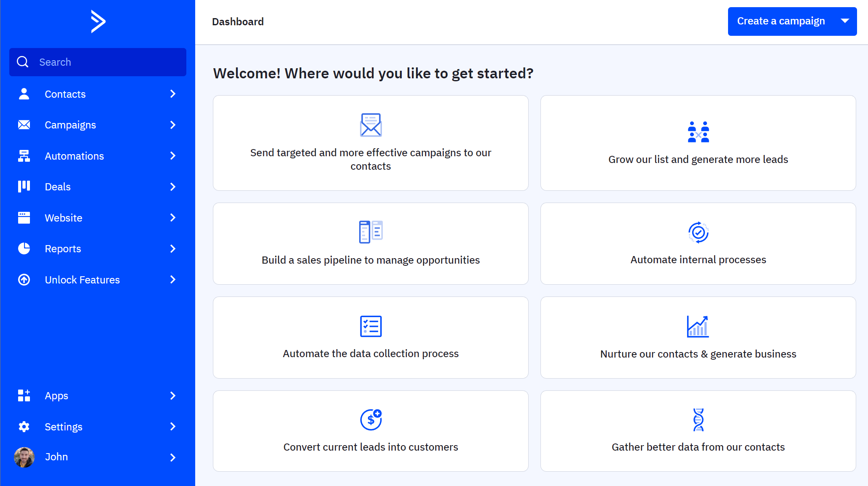This screenshot has height=486, width=868.
Task: Click the Unlock Features menu item
Action: (x=98, y=279)
